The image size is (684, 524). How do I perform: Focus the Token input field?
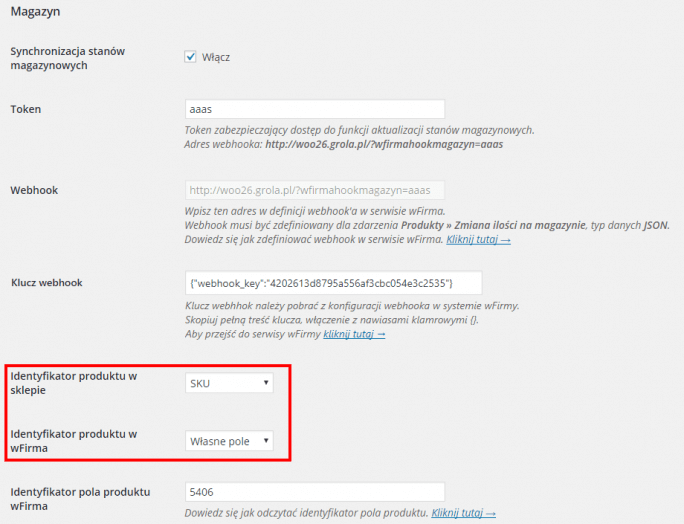pos(315,109)
